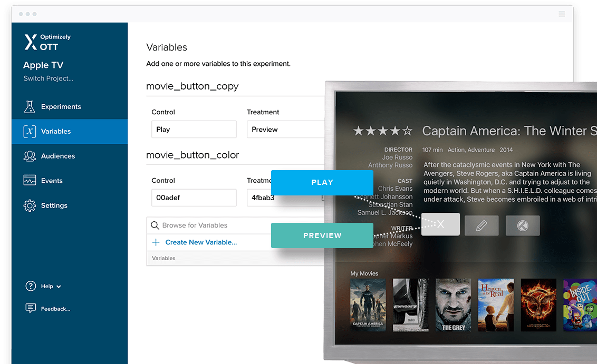The image size is (597, 364).
Task: Click the movie_button_copy Control field
Action: [x=194, y=129]
